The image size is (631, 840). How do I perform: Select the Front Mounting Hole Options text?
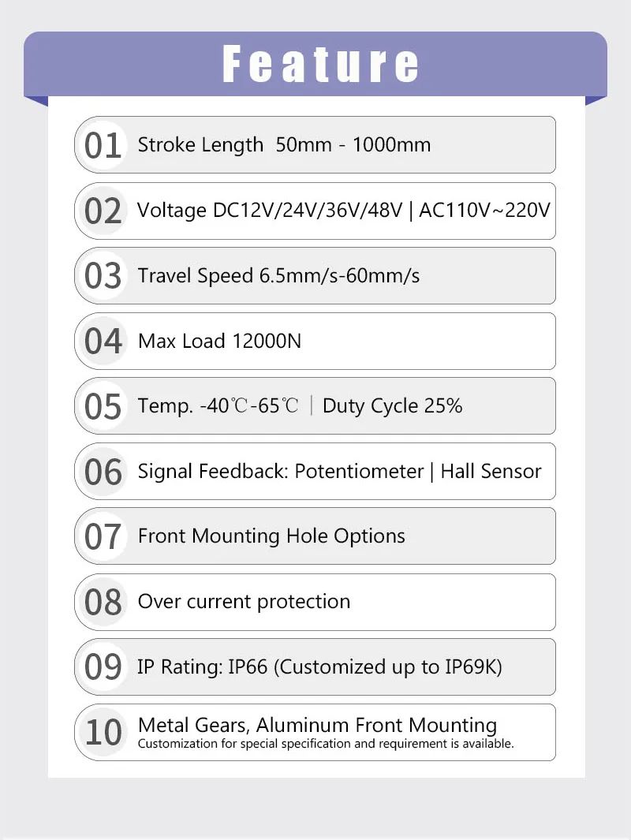(x=271, y=536)
